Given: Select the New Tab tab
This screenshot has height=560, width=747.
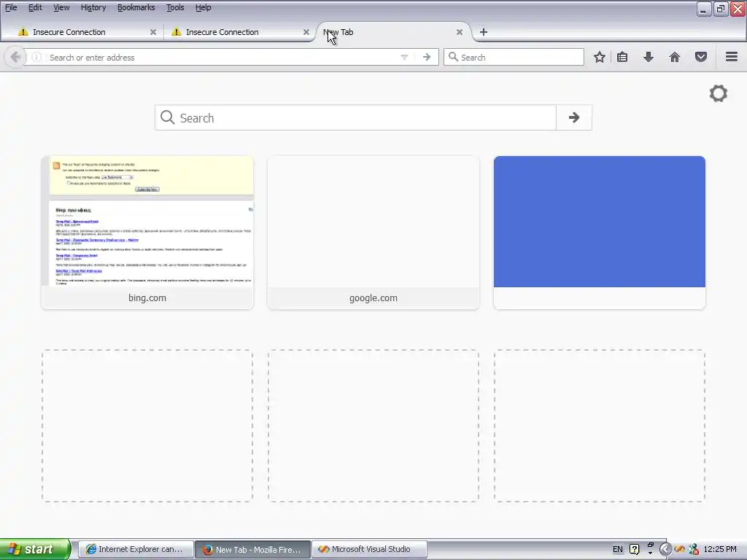Looking at the screenshot, I should (x=393, y=32).
